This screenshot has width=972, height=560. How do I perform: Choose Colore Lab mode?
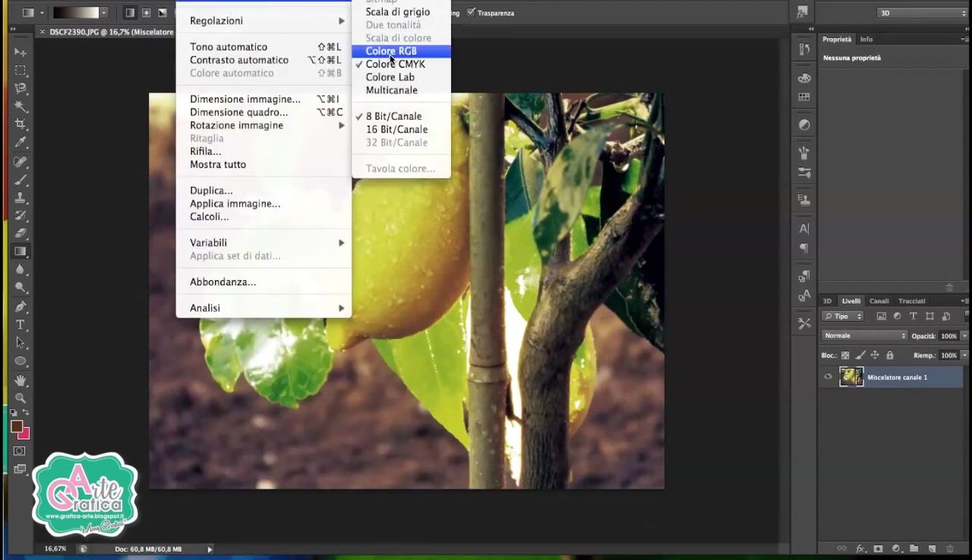tap(401, 77)
